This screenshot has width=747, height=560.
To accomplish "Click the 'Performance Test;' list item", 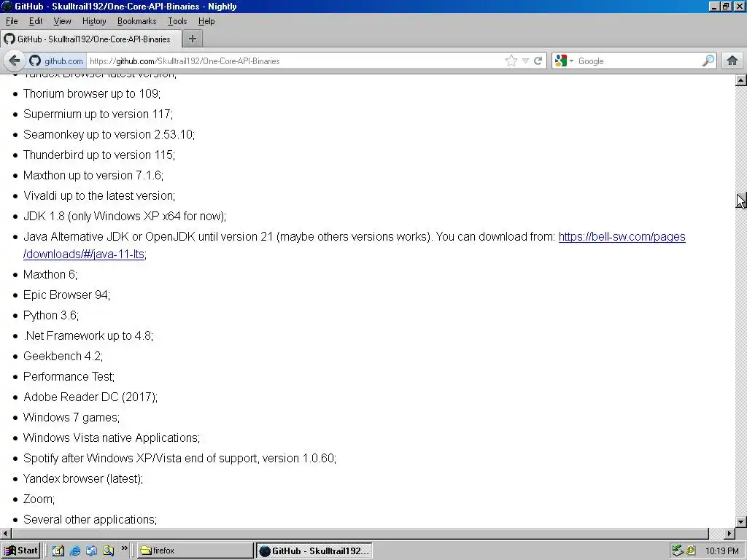I will 69,377.
